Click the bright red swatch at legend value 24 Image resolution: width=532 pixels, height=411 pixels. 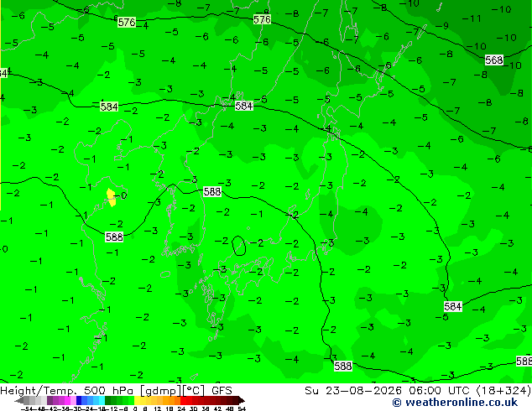183,401
